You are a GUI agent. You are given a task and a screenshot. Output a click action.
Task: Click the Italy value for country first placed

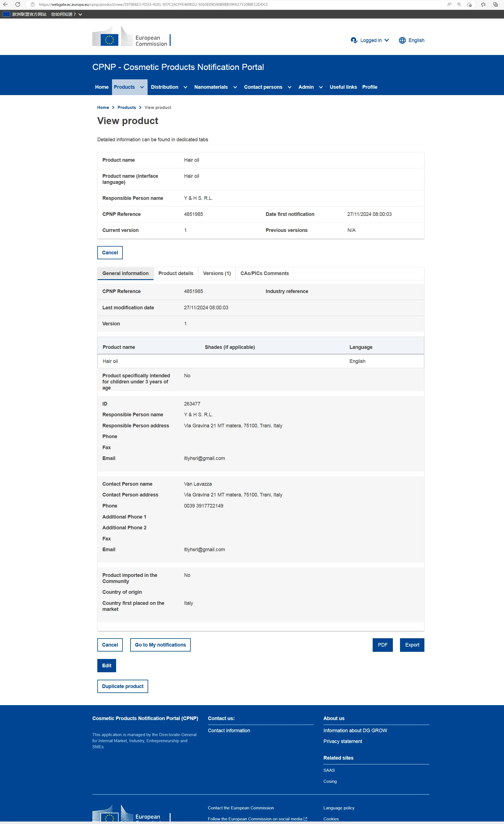(188, 603)
